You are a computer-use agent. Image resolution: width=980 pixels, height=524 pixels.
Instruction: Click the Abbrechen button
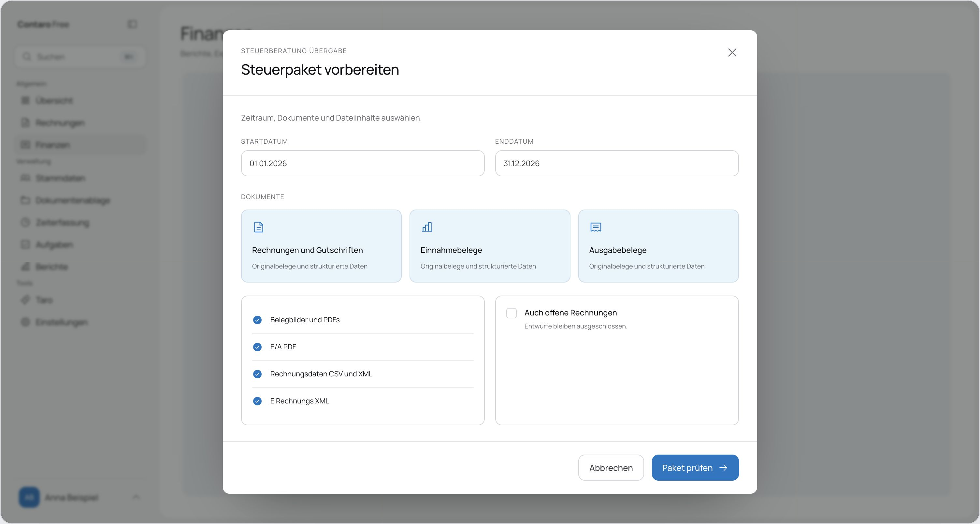pos(611,468)
